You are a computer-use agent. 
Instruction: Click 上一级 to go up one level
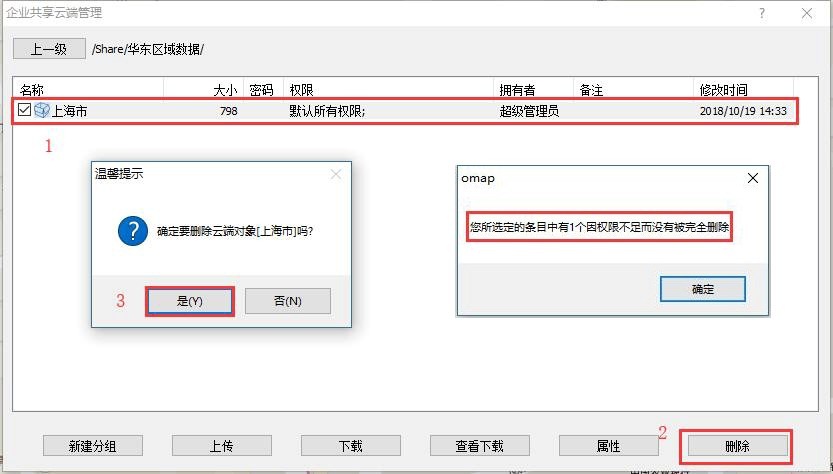[49, 49]
